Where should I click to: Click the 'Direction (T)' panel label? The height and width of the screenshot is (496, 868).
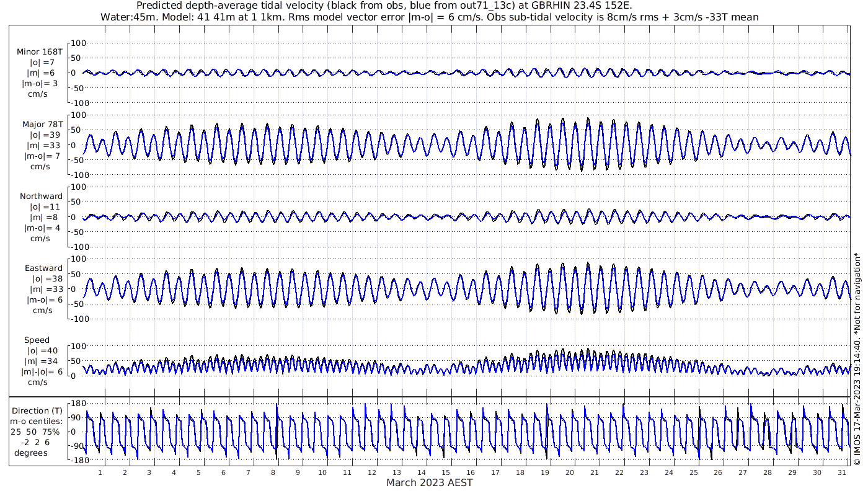click(x=38, y=410)
